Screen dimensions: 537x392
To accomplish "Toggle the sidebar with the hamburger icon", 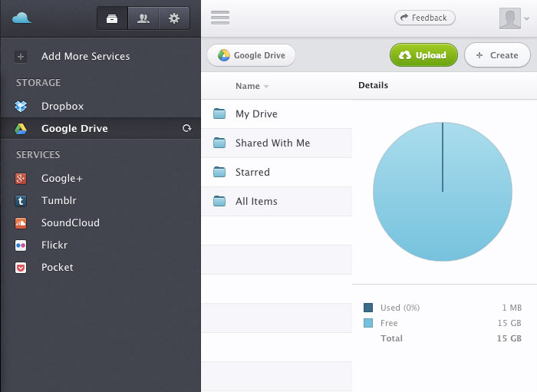I will tap(220, 18).
